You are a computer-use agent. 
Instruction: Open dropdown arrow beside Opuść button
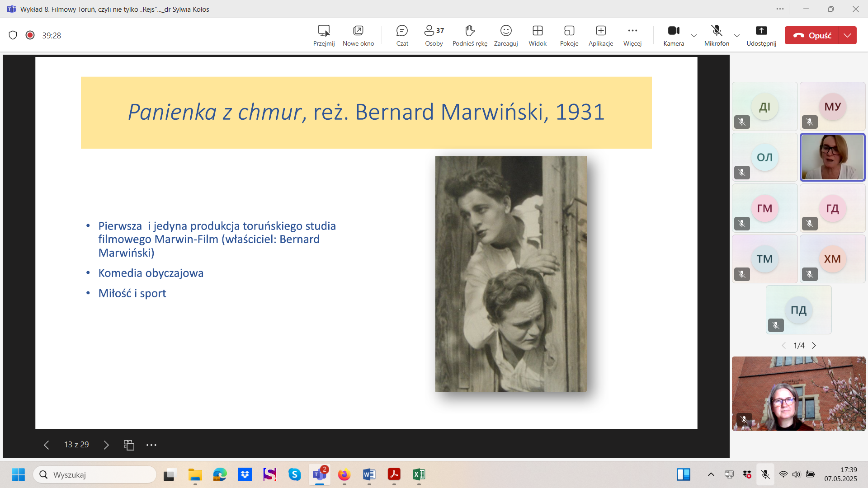tap(848, 35)
